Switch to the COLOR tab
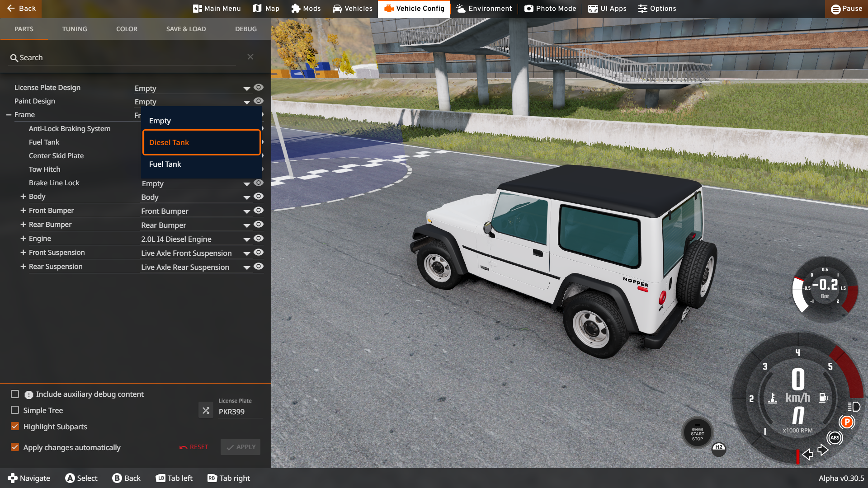This screenshot has width=868, height=488. point(127,29)
